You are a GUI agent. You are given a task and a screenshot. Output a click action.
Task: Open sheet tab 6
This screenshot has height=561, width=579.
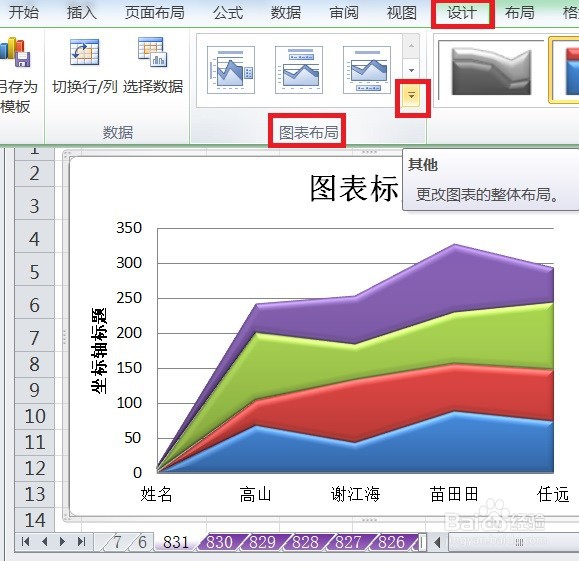(x=142, y=542)
